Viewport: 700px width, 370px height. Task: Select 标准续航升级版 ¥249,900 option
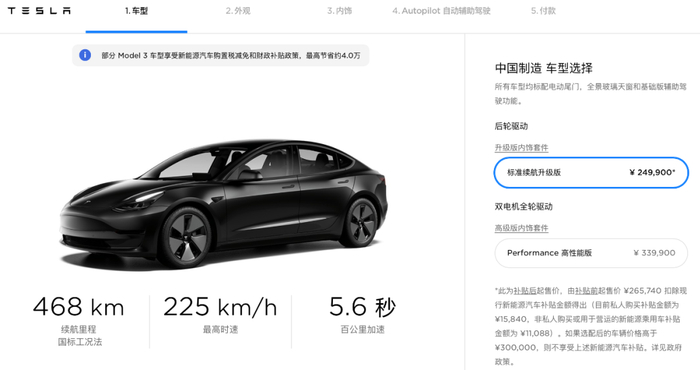591,172
